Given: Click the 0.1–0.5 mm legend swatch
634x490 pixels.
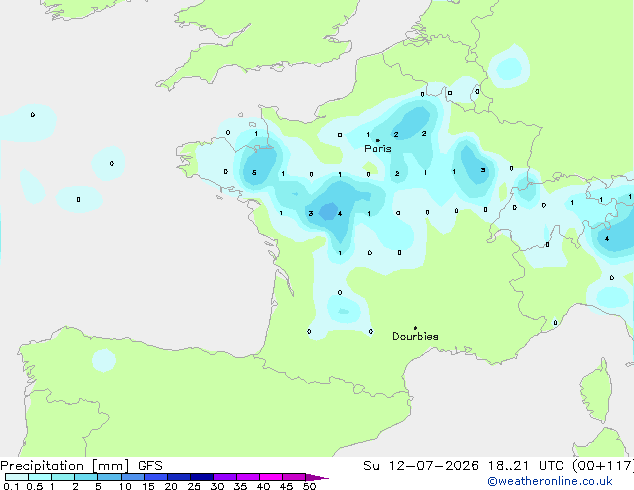Looking at the screenshot, I should (17, 477).
